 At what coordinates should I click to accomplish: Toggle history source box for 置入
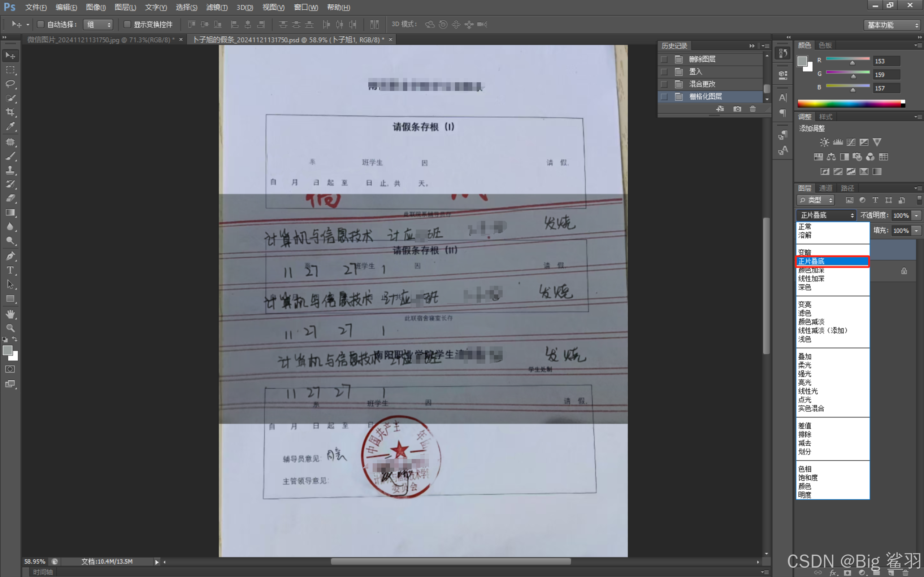click(x=664, y=72)
